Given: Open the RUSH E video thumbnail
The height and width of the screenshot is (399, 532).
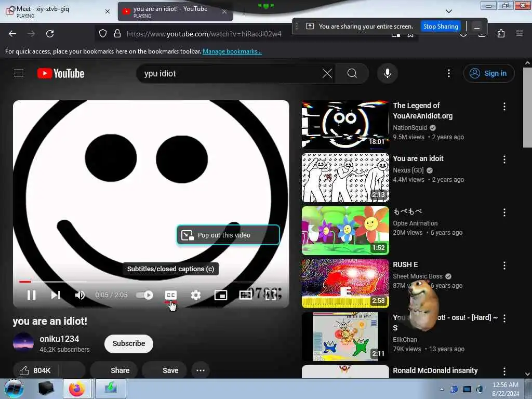Looking at the screenshot, I should tap(345, 284).
